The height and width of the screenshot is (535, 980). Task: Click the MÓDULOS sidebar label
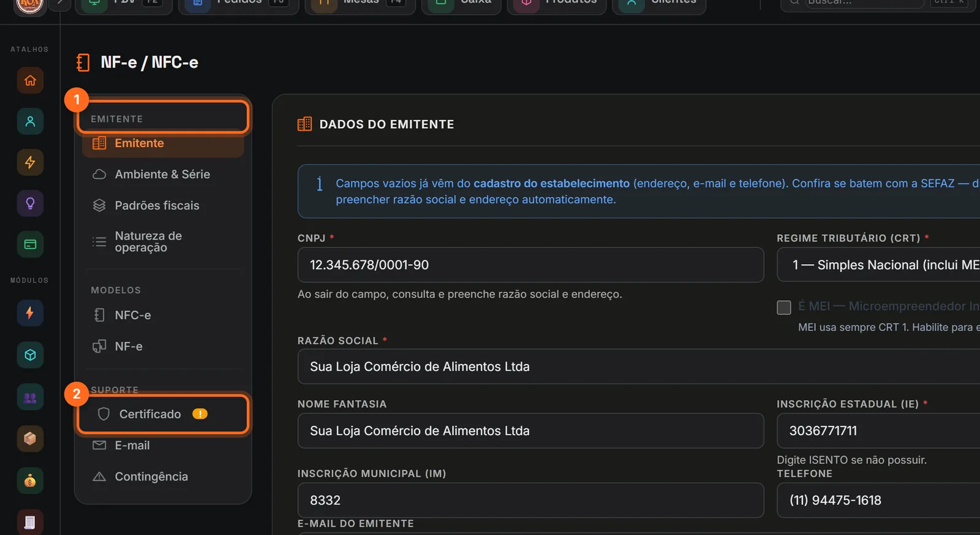tap(29, 280)
